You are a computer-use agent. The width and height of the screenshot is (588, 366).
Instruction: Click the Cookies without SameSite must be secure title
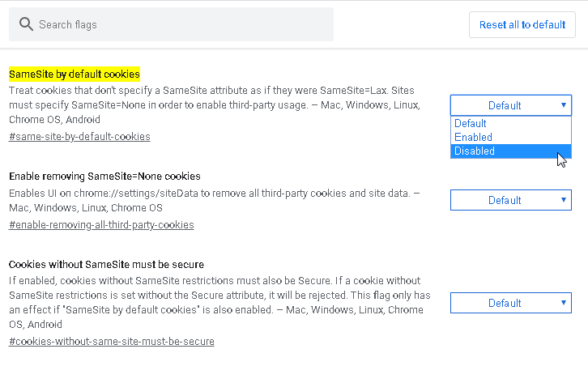coord(106,265)
